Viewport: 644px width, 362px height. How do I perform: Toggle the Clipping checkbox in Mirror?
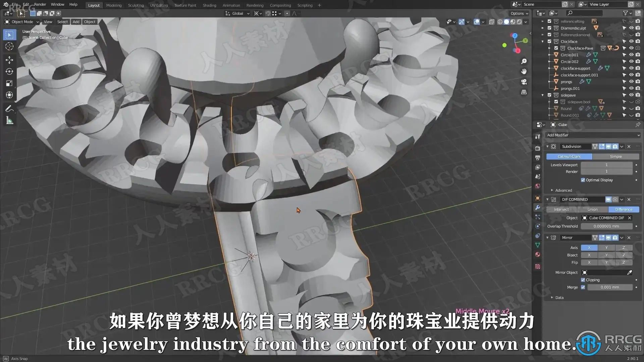tap(583, 280)
